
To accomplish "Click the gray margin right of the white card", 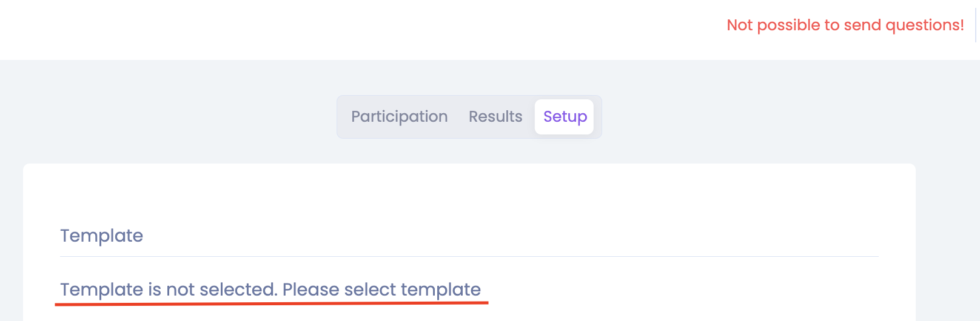I will [x=946, y=242].
